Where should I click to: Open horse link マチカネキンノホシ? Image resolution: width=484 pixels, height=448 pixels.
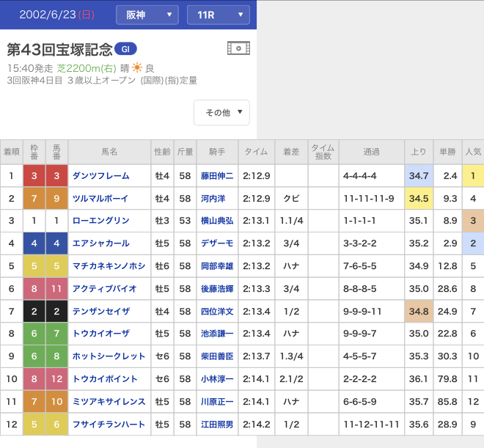pyautogui.click(x=109, y=266)
